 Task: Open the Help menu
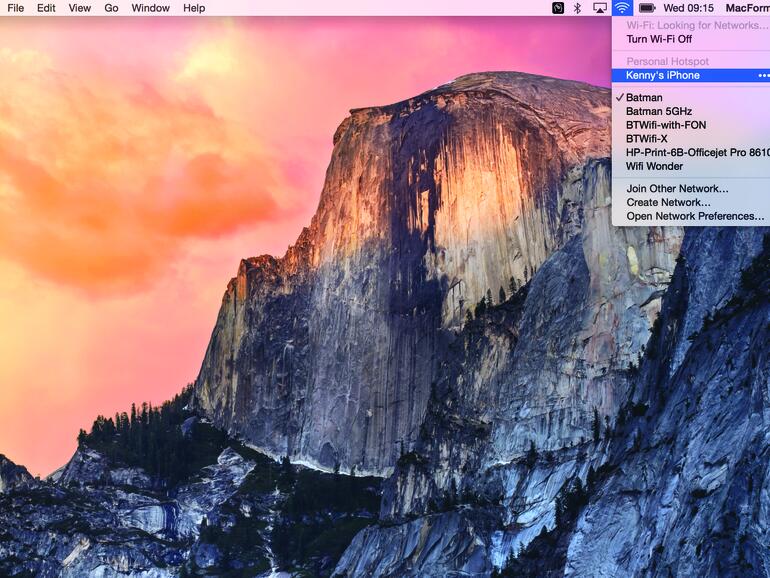pyautogui.click(x=194, y=8)
